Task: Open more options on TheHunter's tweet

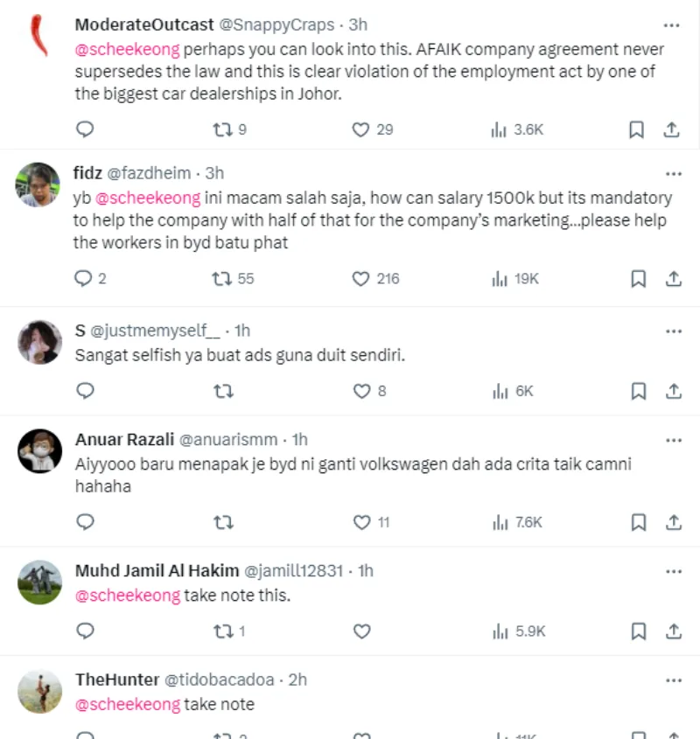Action: [672, 680]
